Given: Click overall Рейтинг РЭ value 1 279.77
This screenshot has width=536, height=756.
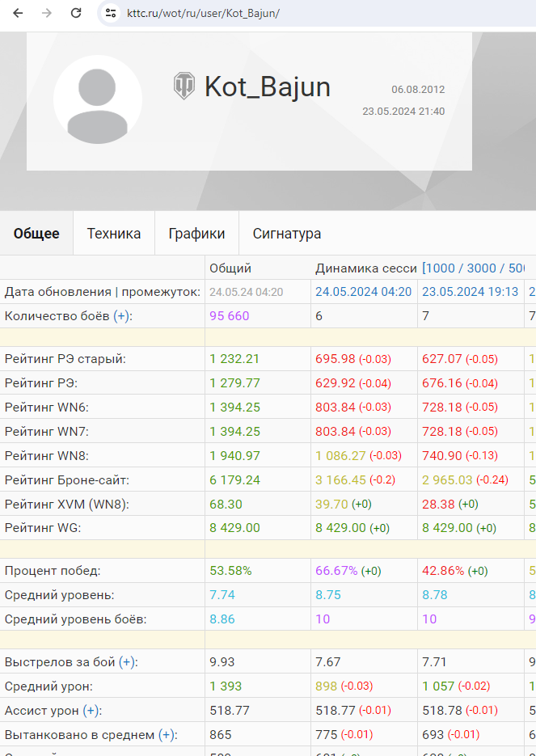Looking at the screenshot, I should click(234, 383).
